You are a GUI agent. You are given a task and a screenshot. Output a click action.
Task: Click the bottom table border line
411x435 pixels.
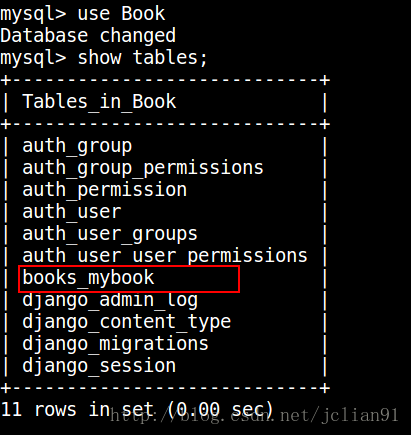tap(165, 388)
